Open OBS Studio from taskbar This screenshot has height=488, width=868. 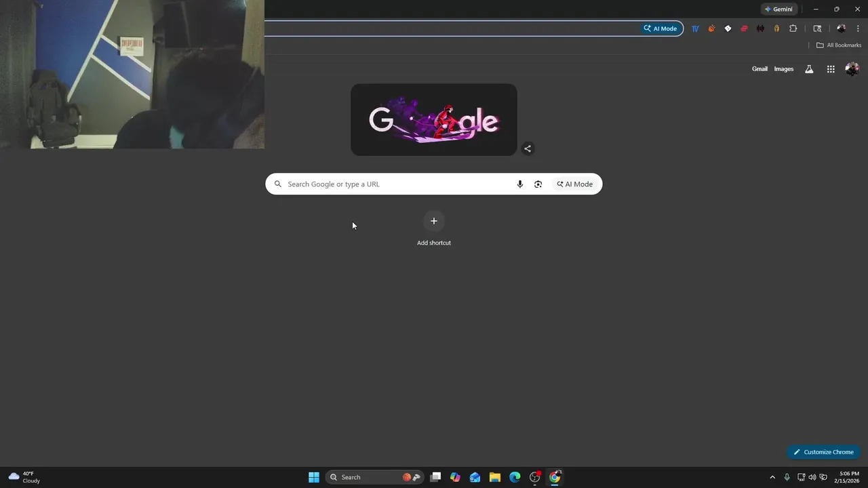pyautogui.click(x=535, y=477)
